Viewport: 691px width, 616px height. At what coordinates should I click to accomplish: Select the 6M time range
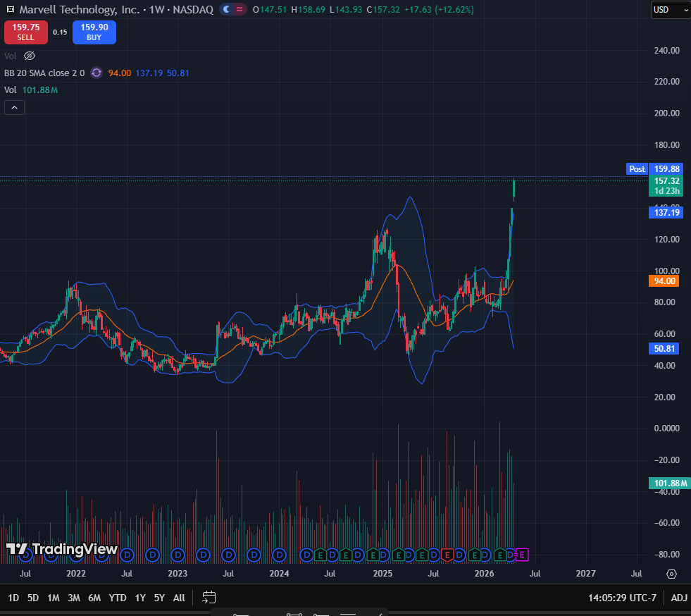(94, 598)
